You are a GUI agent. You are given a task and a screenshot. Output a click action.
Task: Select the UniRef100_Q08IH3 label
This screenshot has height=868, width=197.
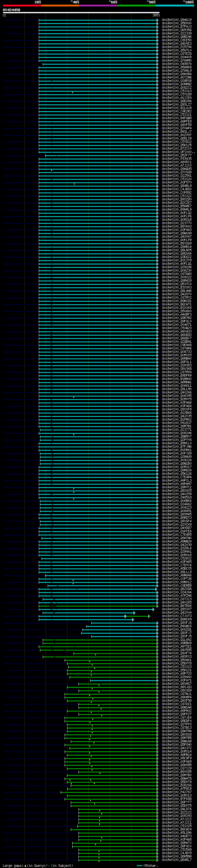176,816
